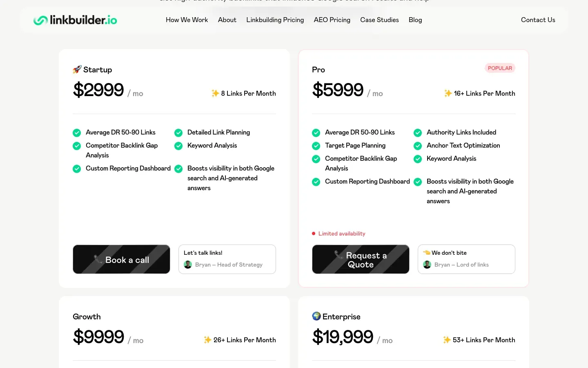588x368 pixels.
Task: Open Linkbuilding Pricing in the navigation
Action: pos(275,20)
